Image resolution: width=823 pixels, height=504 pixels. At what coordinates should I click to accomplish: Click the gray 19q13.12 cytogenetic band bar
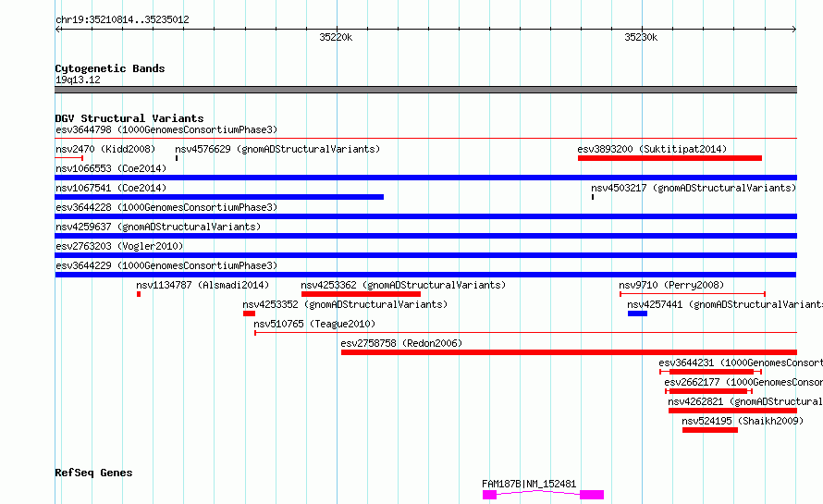pyautogui.click(x=425, y=90)
